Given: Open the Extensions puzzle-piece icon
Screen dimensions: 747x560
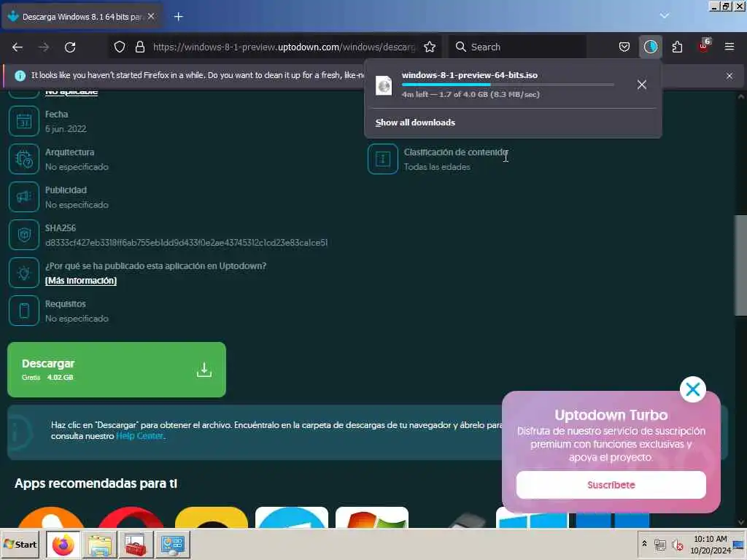Looking at the screenshot, I should 677,47.
